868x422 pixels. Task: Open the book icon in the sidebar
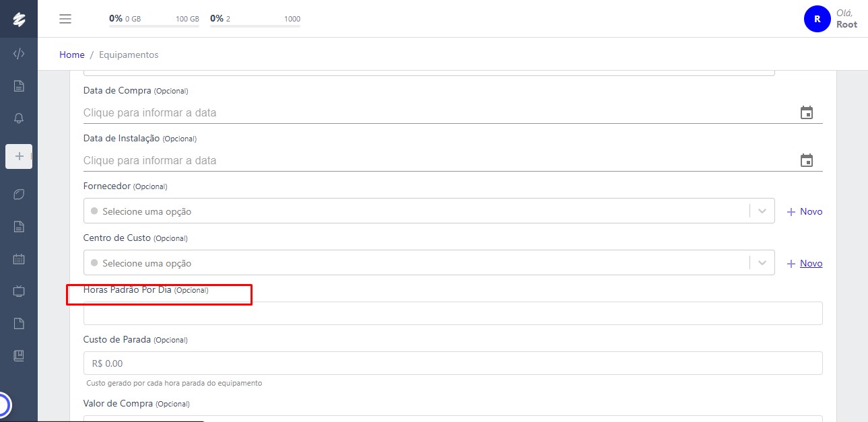pos(19,355)
